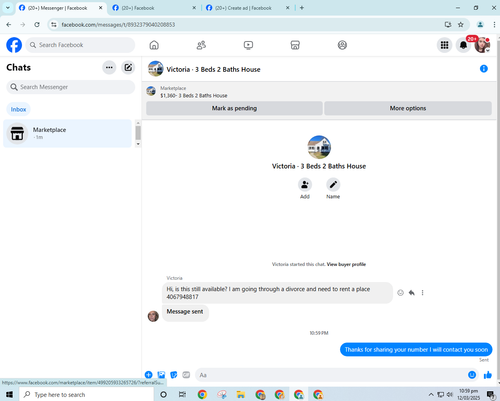Attach a file with photo icon
Image resolution: width=500 pixels, height=401 pixels.
tap(161, 375)
